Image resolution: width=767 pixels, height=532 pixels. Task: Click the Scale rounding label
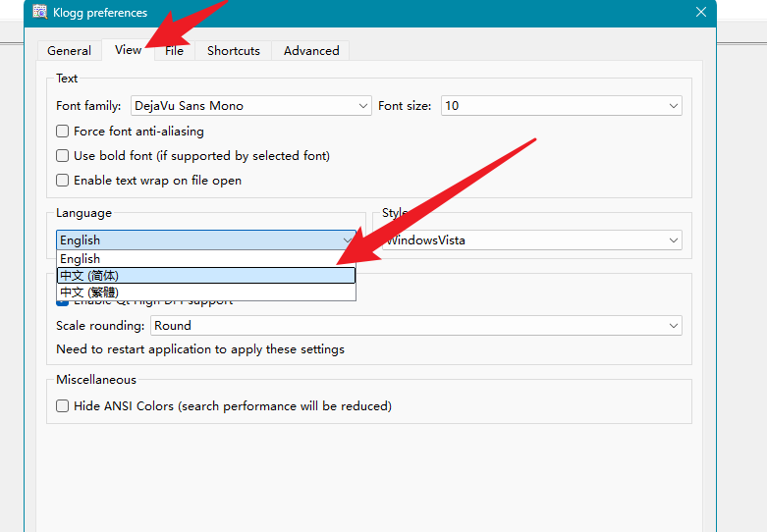(100, 326)
